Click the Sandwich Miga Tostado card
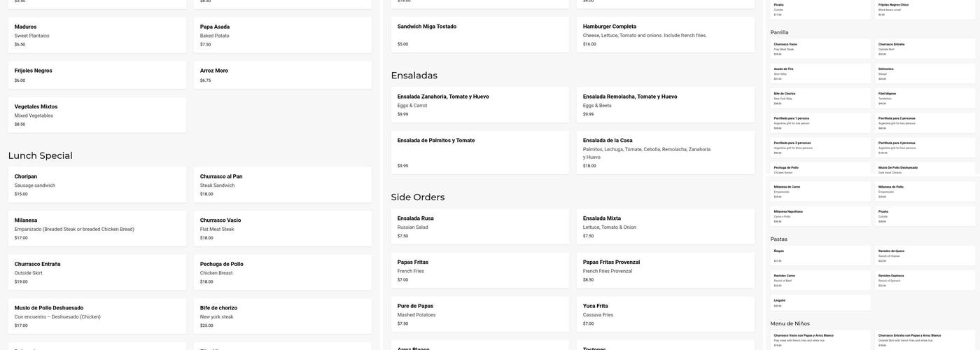Image resolution: width=980 pixels, height=350 pixels. [480, 34]
